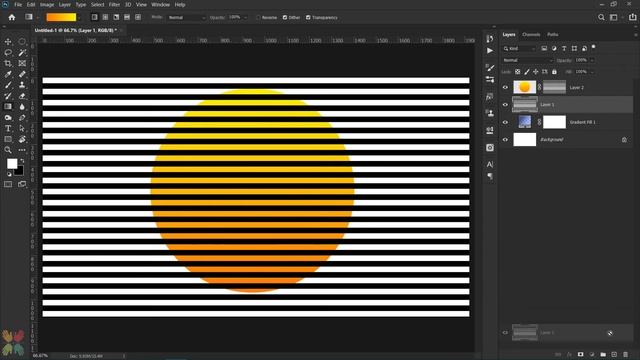This screenshot has height=360, width=640.
Task: Open the Character panel icon
Action: tap(490, 164)
